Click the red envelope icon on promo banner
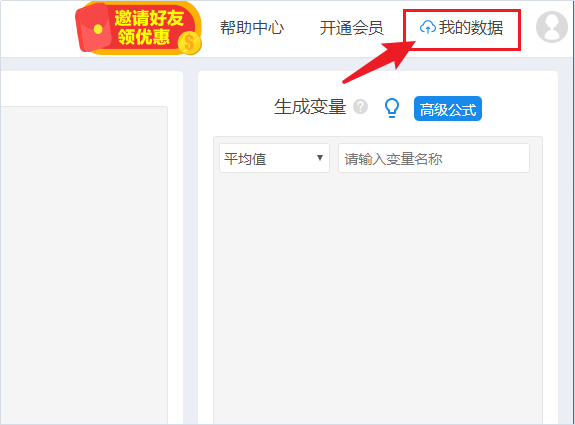This screenshot has height=425, width=575. [x=94, y=28]
